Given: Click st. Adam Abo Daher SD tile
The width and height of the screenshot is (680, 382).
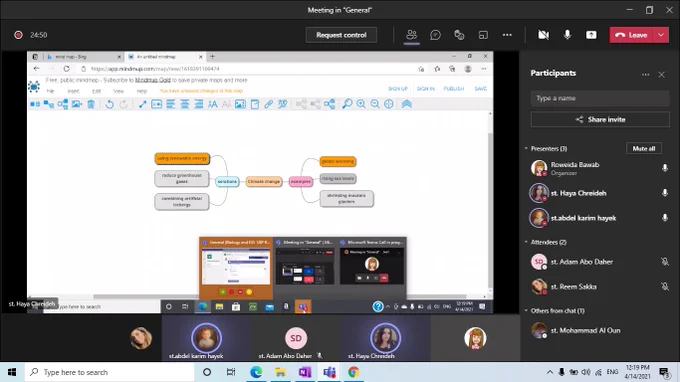Looking at the screenshot, I should pyautogui.click(x=296, y=338).
